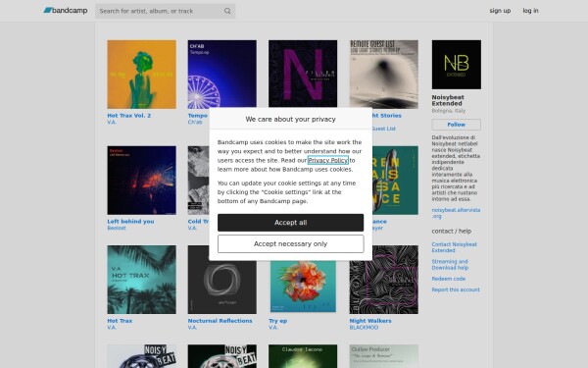
Task: Click the Left behind you title link
Action: pyautogui.click(x=130, y=221)
